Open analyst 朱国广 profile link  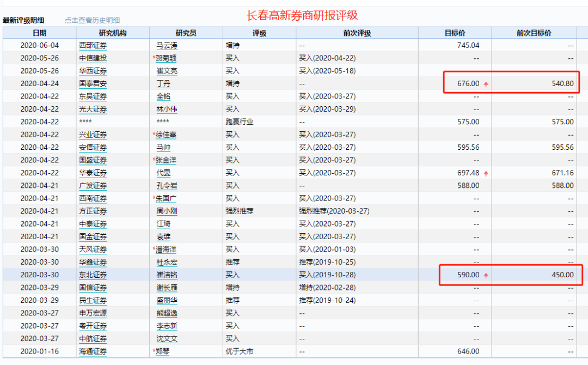(166, 198)
